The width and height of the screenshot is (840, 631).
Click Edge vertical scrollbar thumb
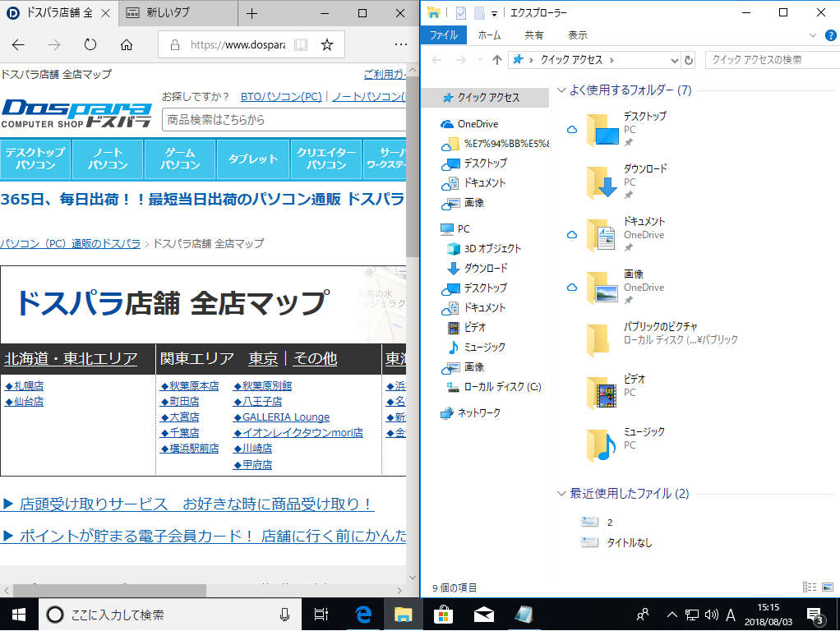[412, 167]
